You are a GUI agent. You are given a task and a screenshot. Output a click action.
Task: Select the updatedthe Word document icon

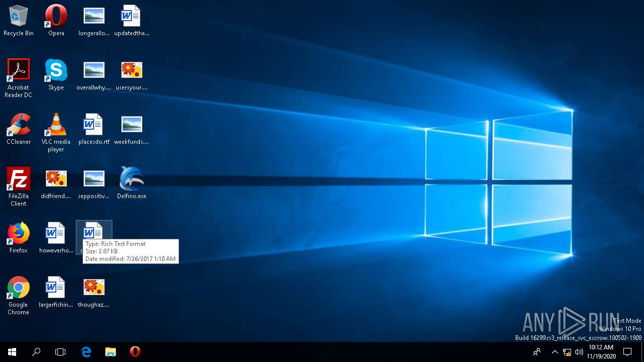131,21
